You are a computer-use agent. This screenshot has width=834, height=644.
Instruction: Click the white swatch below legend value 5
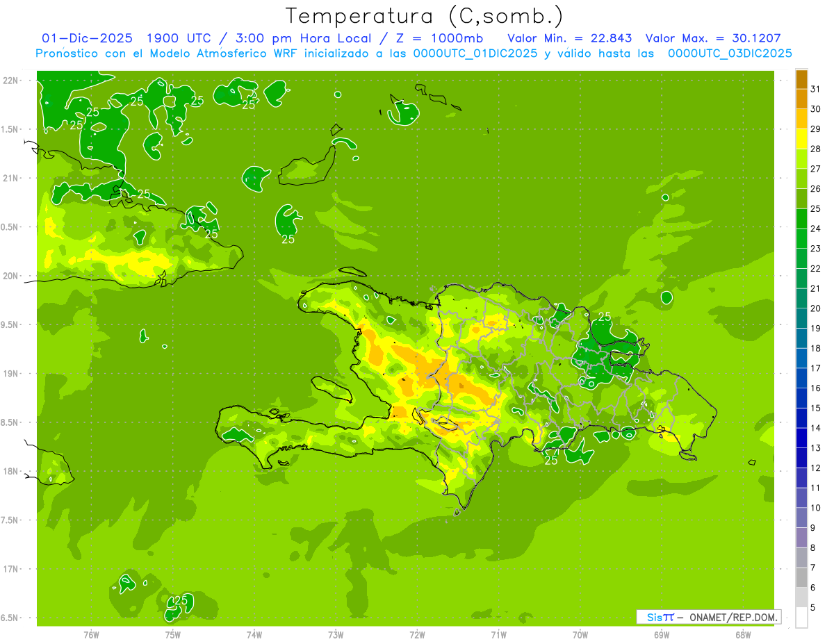pyautogui.click(x=801, y=618)
